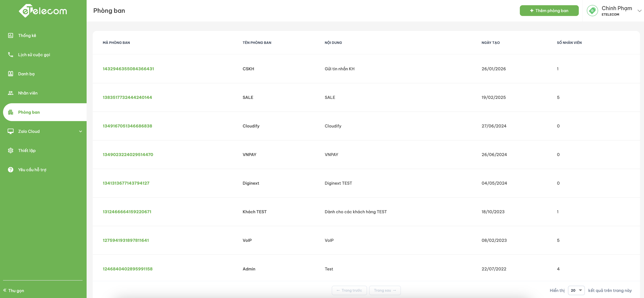Viewport: 644px width, 298px height.
Task: Expand the Zalo Cloud submenu chevron
Action: 81,132
